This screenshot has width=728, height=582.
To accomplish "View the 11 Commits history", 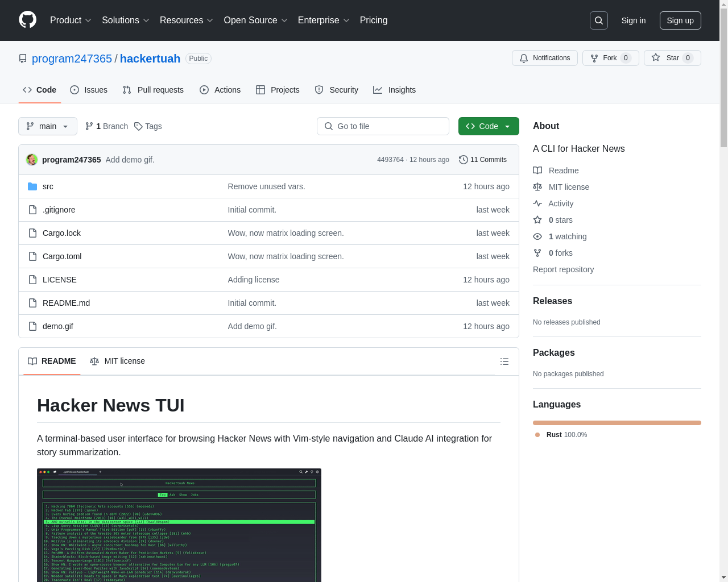I will click(483, 160).
